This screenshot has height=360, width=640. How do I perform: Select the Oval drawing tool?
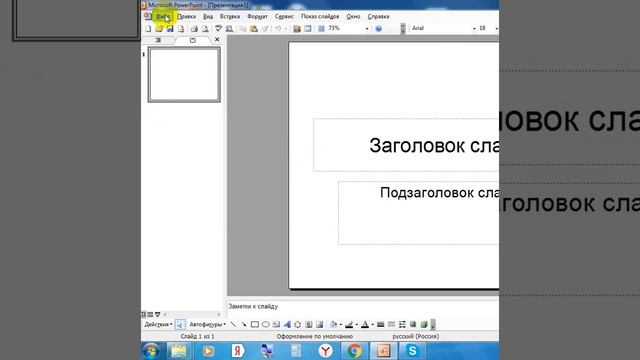(265, 324)
